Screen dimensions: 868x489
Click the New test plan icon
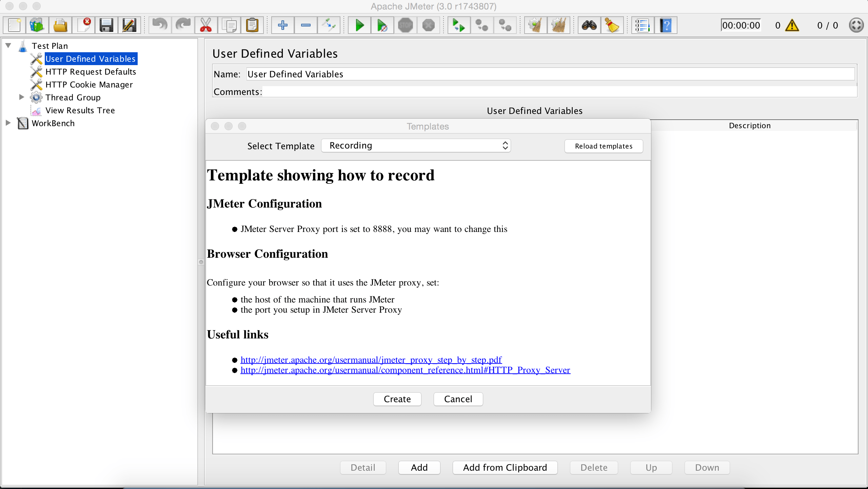point(15,25)
